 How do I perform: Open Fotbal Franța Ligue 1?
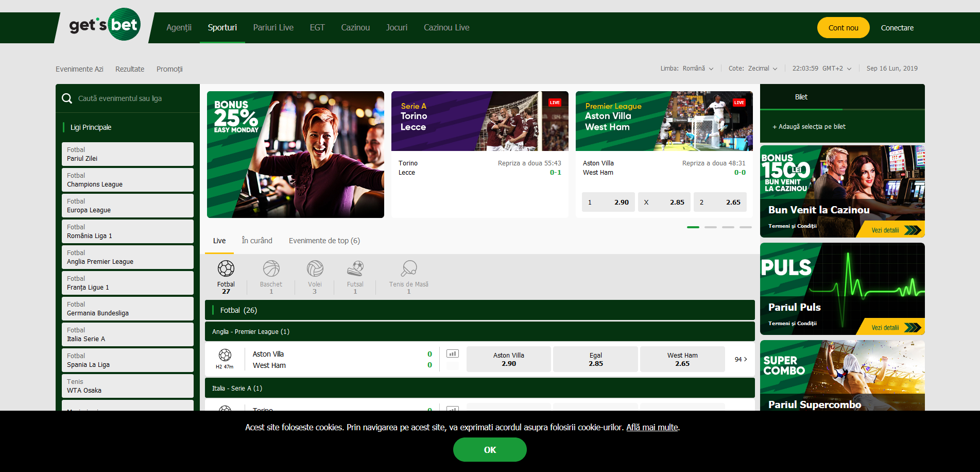point(128,283)
